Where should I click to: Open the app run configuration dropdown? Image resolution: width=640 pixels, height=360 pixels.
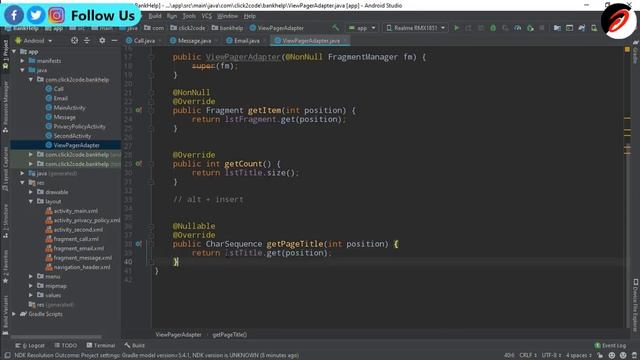(362, 28)
